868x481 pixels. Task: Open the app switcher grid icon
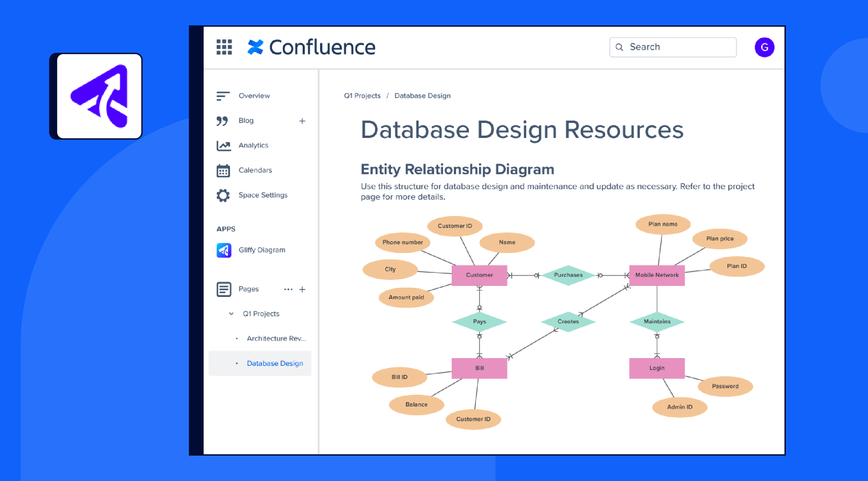pyautogui.click(x=224, y=47)
